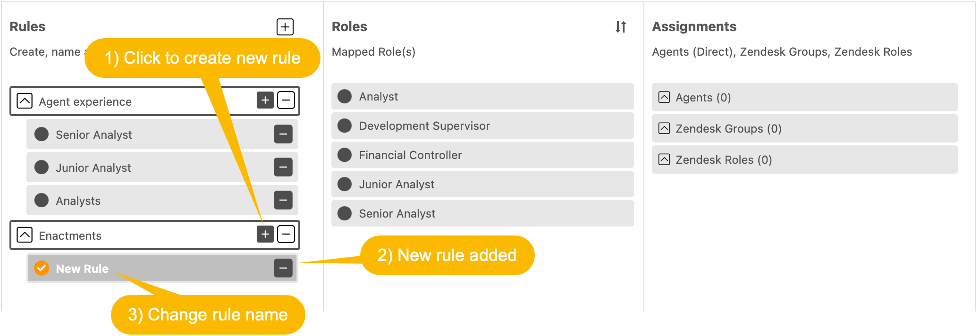
Task: Delete the Analysts rule with minus button
Action: click(x=283, y=200)
